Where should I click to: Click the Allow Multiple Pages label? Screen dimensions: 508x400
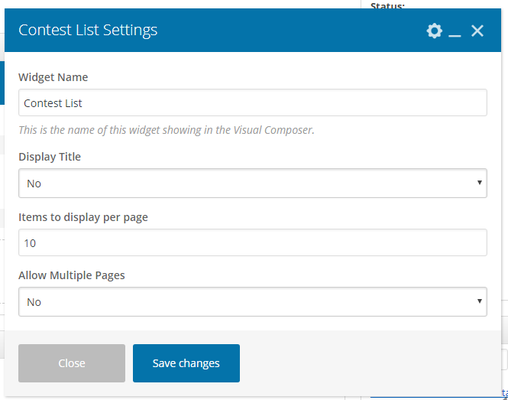pyautogui.click(x=72, y=276)
